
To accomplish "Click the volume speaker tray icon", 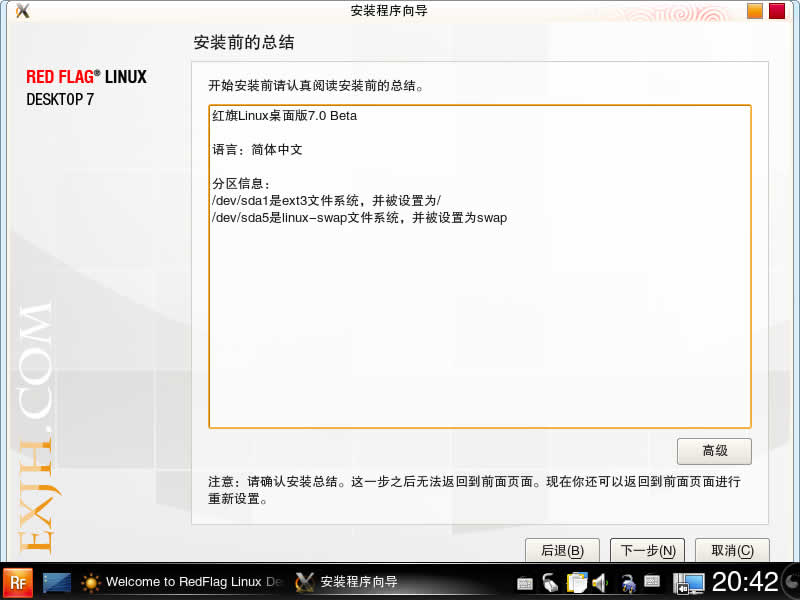I will coord(601,582).
